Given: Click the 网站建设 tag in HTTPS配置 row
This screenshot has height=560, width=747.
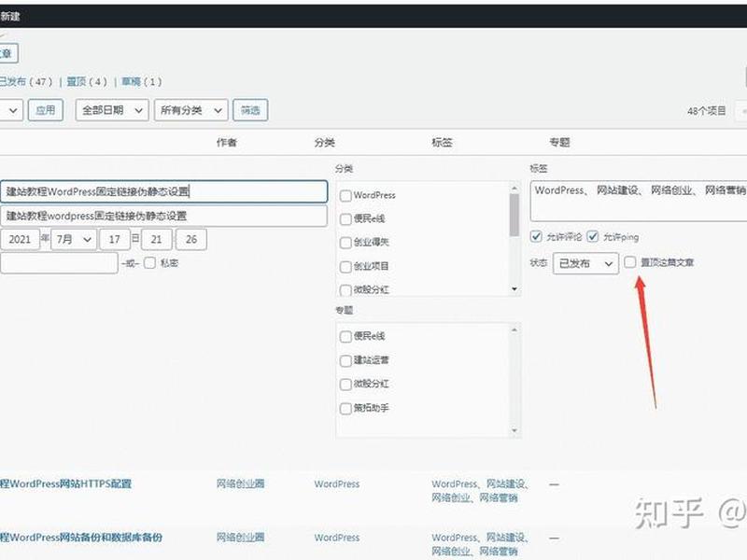Looking at the screenshot, I should tap(505, 483).
